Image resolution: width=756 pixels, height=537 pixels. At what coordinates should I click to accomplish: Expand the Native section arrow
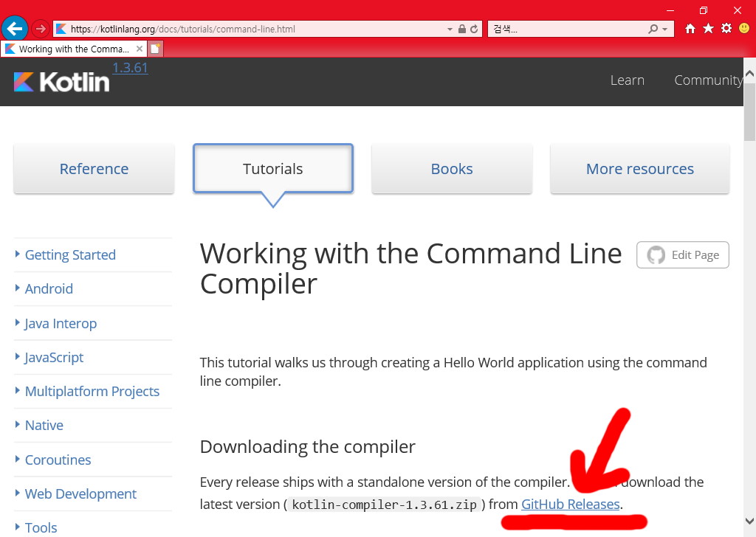[x=18, y=424]
